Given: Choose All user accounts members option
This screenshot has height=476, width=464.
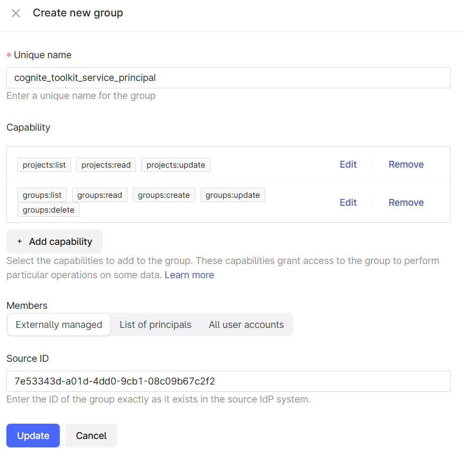Looking at the screenshot, I should 246,325.
